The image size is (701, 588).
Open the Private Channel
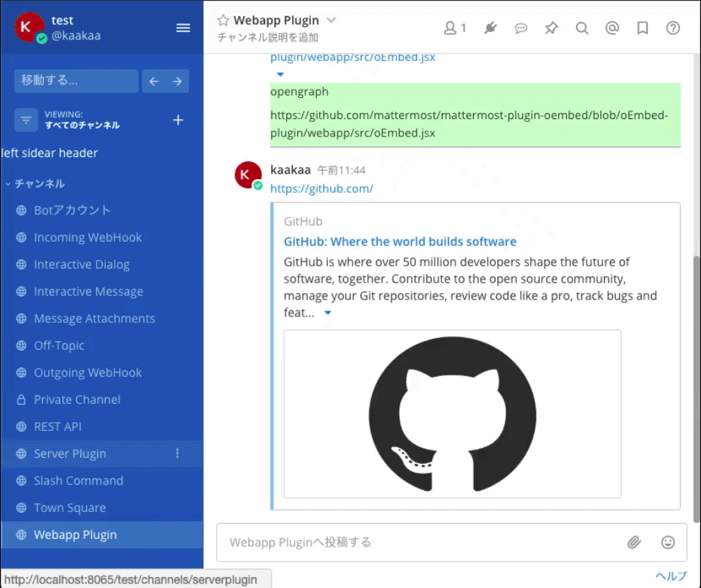pyautogui.click(x=102, y=400)
